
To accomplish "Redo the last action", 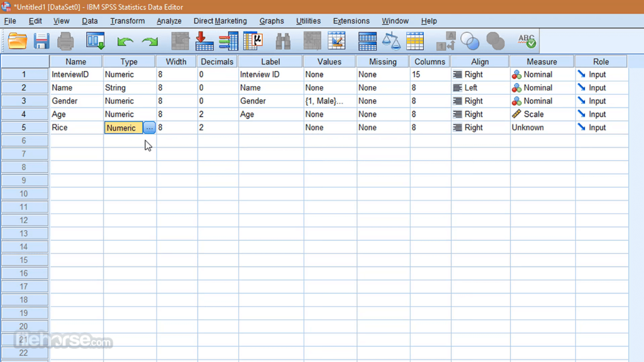I will [x=149, y=41].
